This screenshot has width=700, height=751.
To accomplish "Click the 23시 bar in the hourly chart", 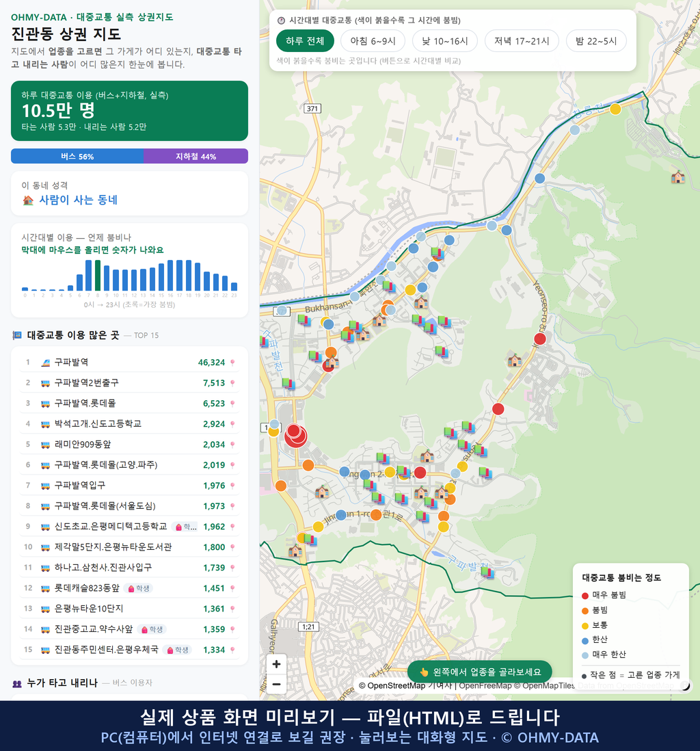I will coord(234,287).
